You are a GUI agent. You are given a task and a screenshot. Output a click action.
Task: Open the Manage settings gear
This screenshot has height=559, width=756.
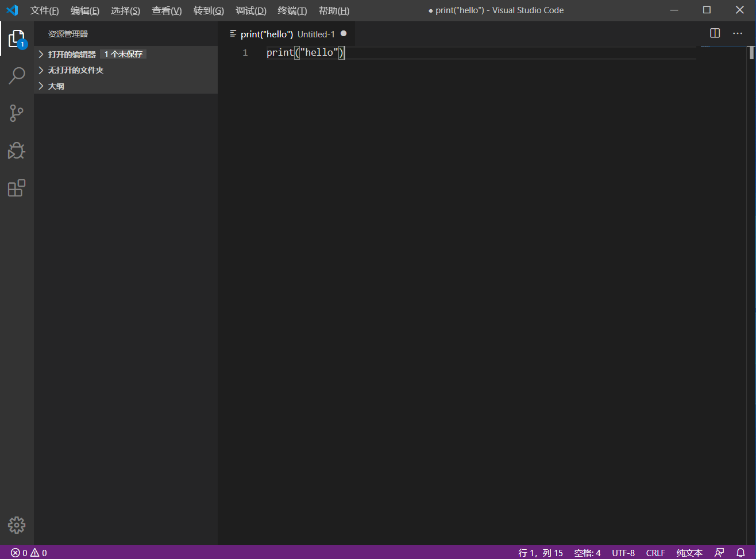[17, 525]
